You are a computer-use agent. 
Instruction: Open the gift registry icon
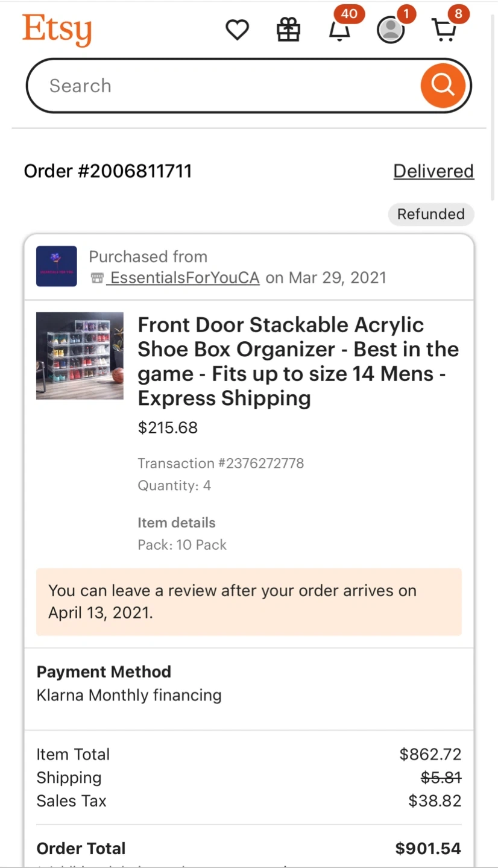(x=288, y=30)
